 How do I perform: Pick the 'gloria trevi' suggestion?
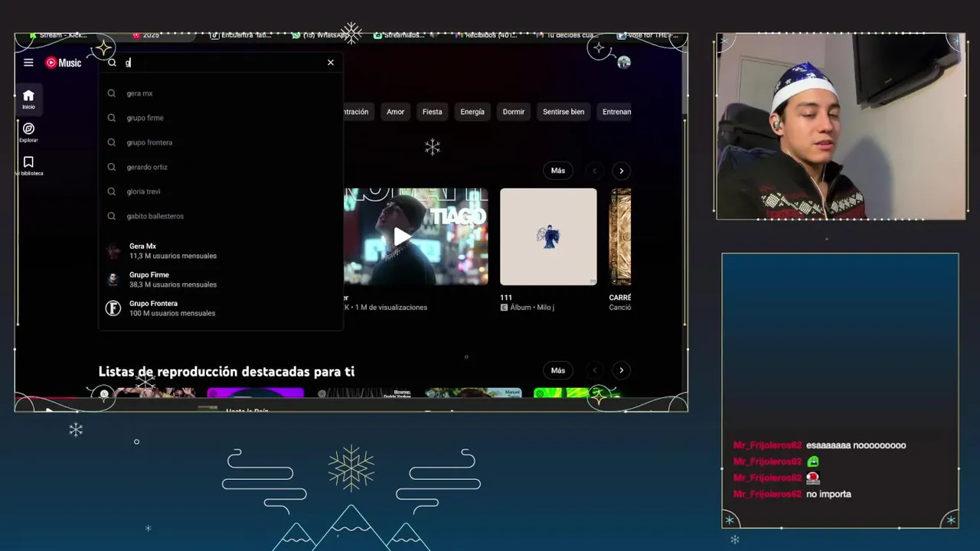click(x=220, y=191)
